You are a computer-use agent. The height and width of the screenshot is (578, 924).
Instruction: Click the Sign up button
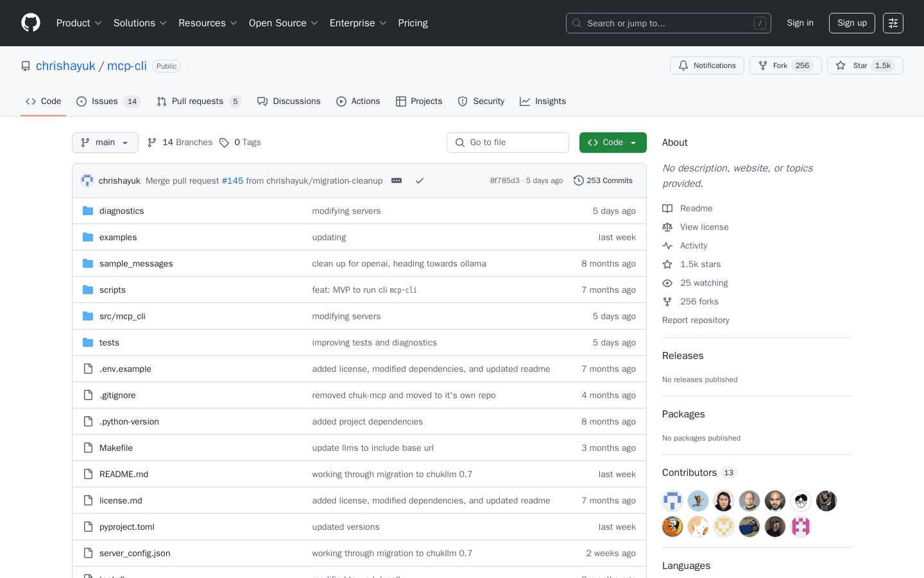click(x=851, y=22)
